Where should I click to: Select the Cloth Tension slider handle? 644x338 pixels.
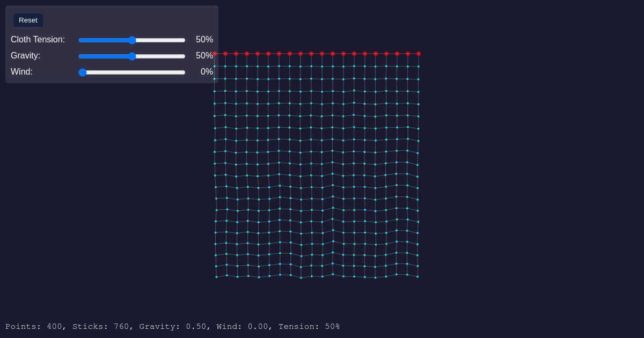click(x=132, y=40)
